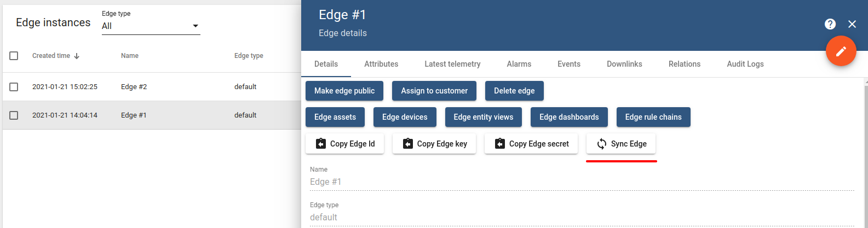868x228 pixels.
Task: Check the Edge #2 row checkbox
Action: (x=14, y=87)
